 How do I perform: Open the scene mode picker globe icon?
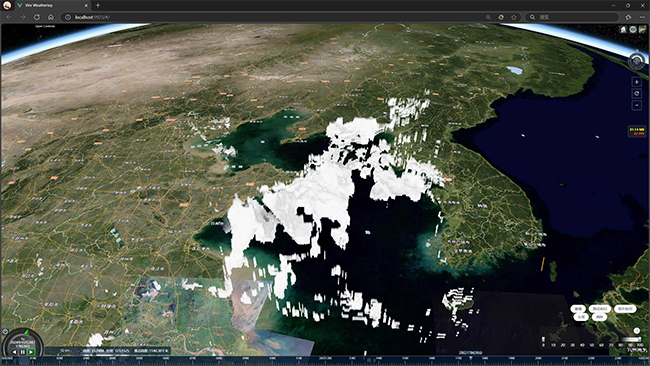[x=633, y=29]
